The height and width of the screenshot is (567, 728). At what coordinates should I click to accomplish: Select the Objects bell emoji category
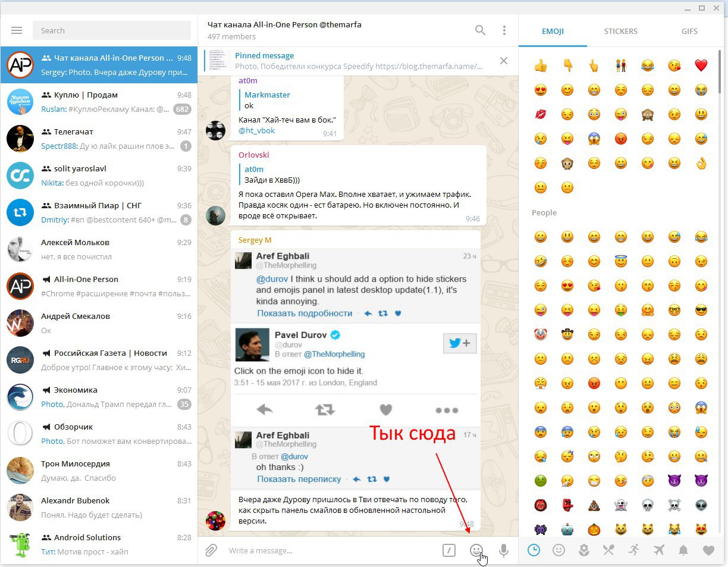[683, 550]
